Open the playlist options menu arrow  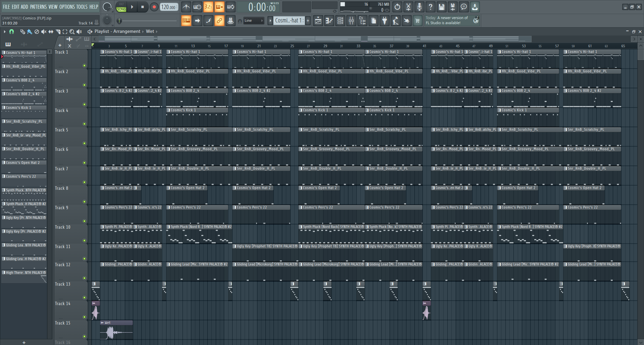click(x=4, y=32)
